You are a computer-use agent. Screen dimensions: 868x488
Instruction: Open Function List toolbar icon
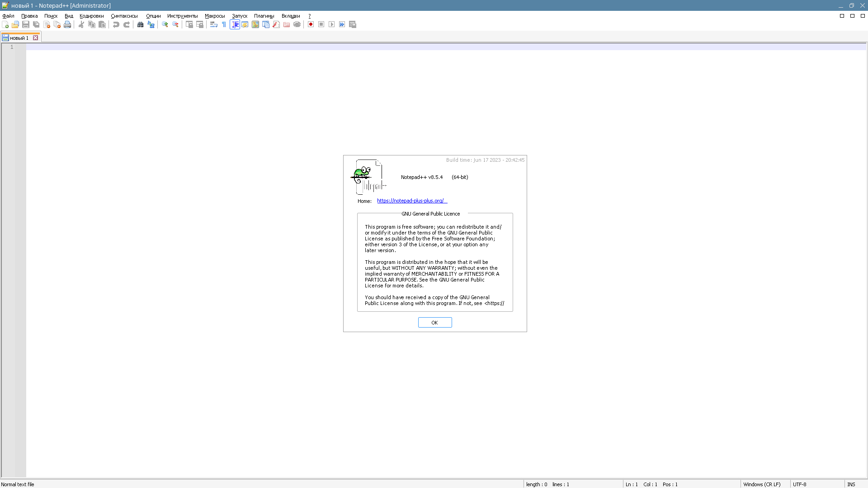click(276, 24)
